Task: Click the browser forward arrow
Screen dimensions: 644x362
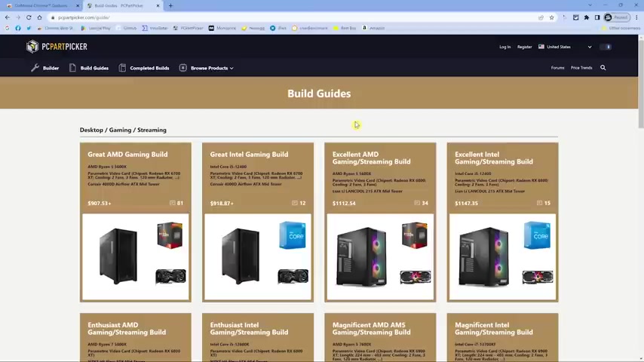Action: pyautogui.click(x=18, y=17)
